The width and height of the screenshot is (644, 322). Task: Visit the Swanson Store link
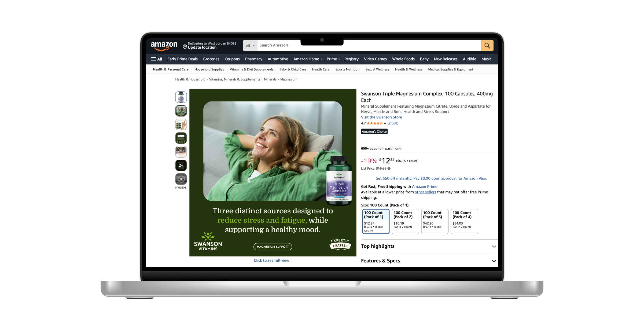click(x=381, y=117)
